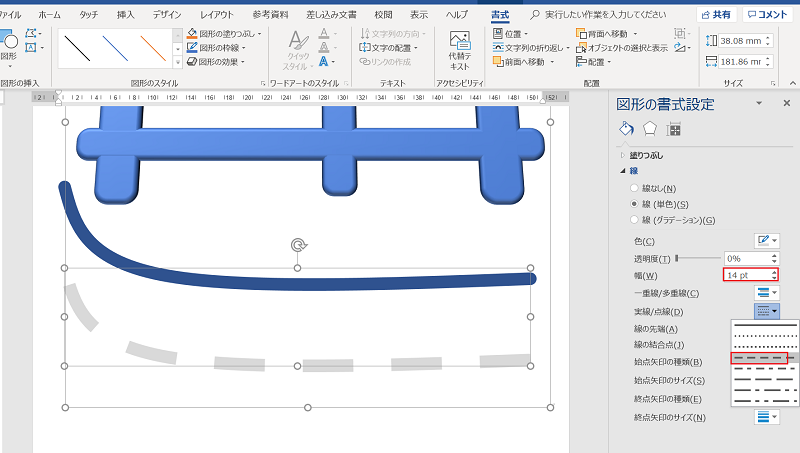Open the 終点矢印のサイズ dropdown
This screenshot has height=453, width=800.
pos(767,417)
